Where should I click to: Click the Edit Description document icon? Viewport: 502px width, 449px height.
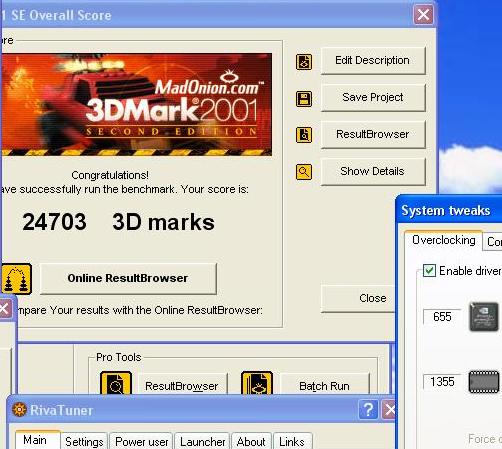304,62
